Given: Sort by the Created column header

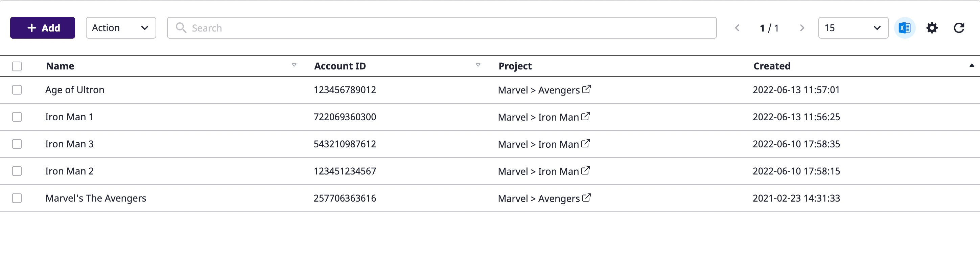Looking at the screenshot, I should (x=772, y=66).
